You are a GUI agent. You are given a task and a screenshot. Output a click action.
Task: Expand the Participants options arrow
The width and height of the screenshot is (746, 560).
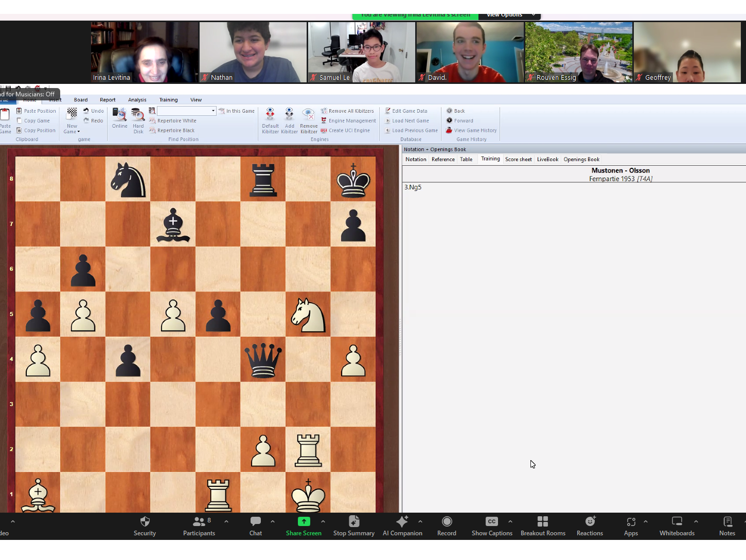226,521
